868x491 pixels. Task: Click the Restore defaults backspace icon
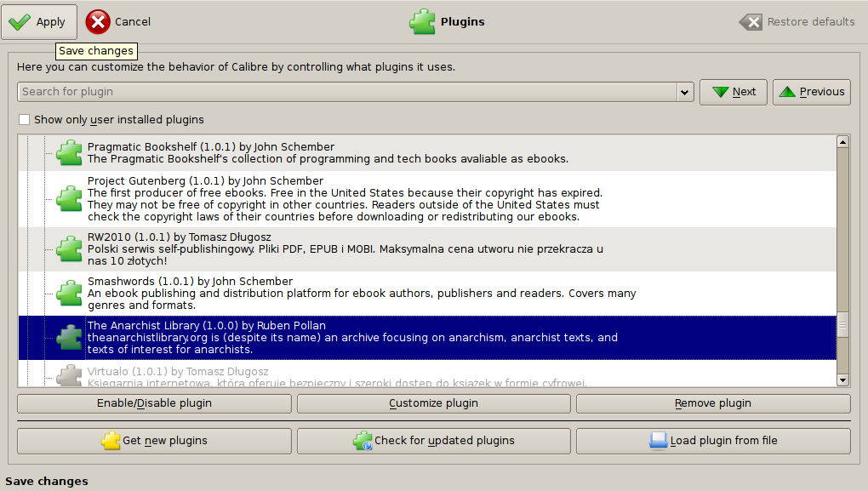[x=751, y=22]
